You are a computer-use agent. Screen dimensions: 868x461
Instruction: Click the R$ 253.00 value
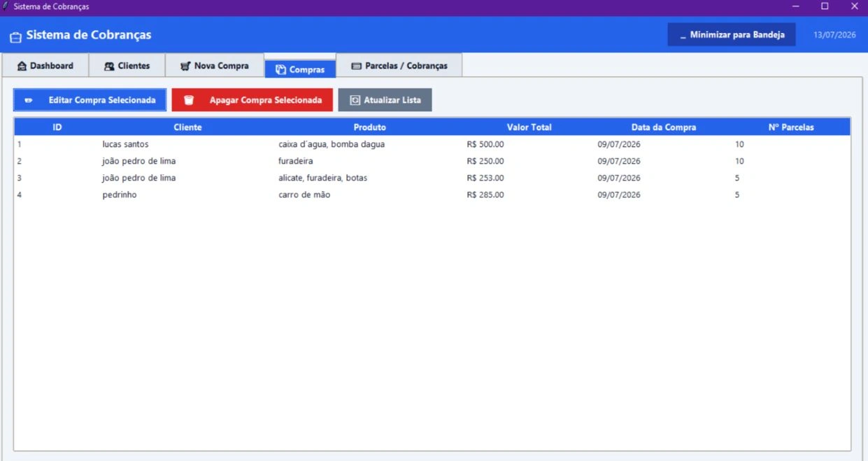485,178
